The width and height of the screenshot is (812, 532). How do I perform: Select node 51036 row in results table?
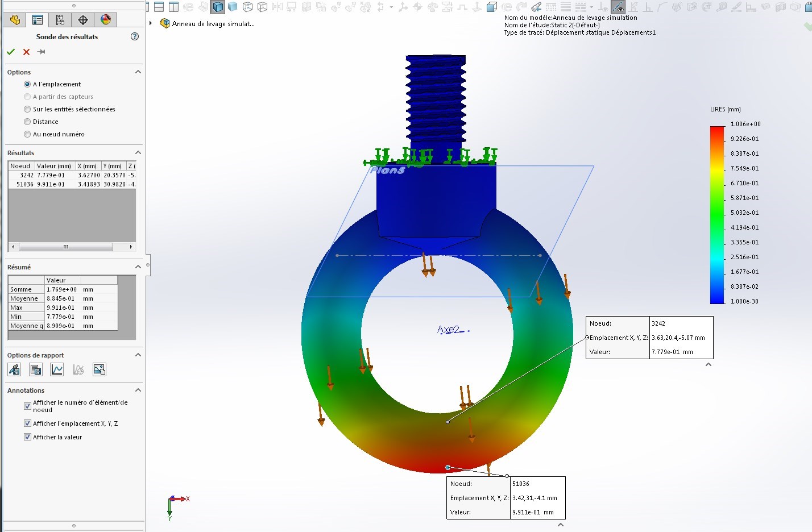(72, 184)
